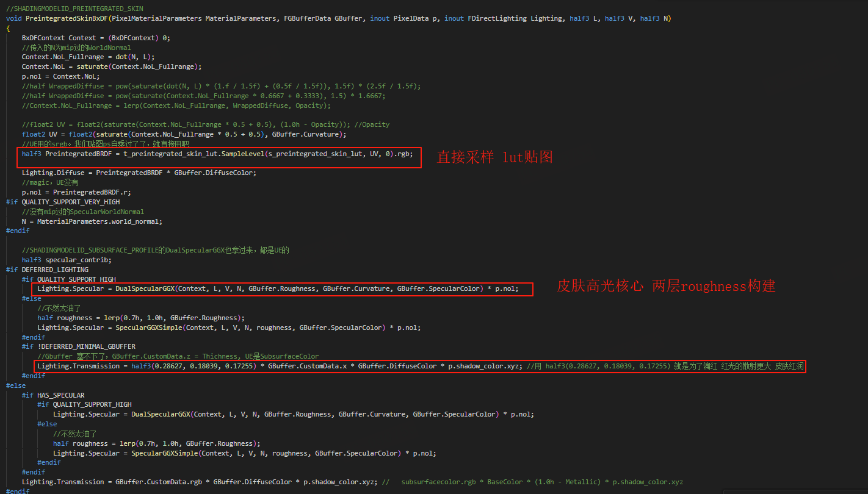
Task: Click 'p.nol = PreintegratedBRDF.r;' line
Action: point(76,192)
